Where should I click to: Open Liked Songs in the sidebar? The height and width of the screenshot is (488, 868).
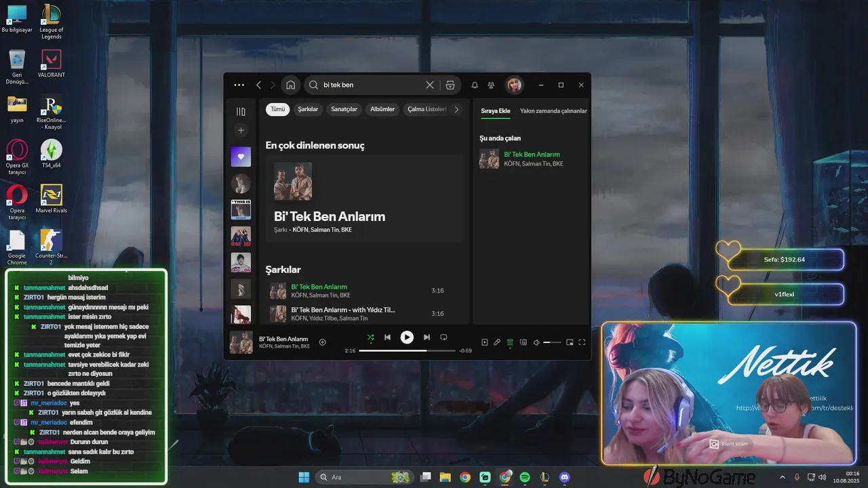(x=241, y=157)
